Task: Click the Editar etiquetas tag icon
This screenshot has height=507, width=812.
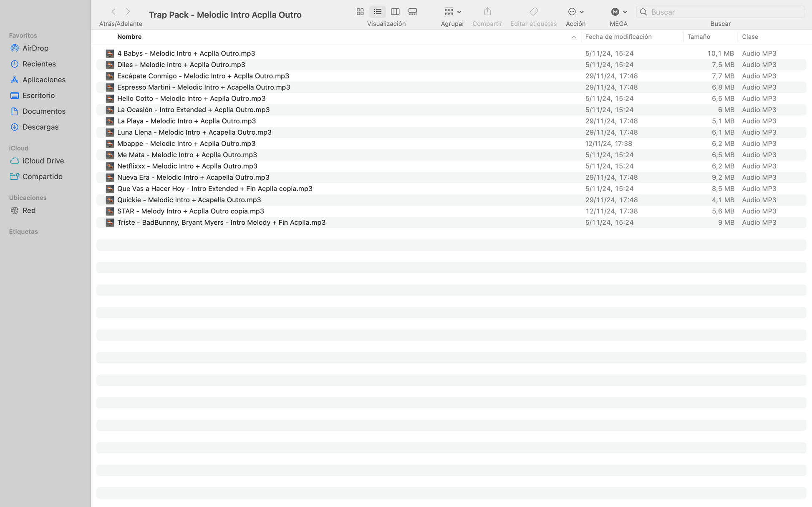Action: click(x=533, y=12)
